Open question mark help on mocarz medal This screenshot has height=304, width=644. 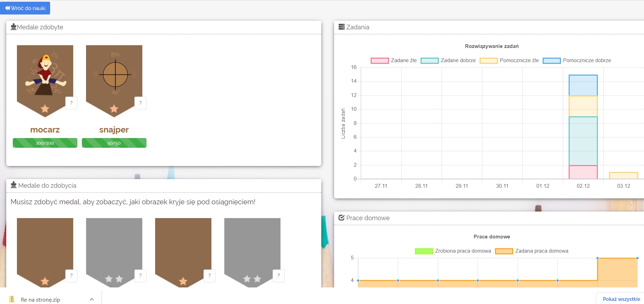(x=71, y=103)
